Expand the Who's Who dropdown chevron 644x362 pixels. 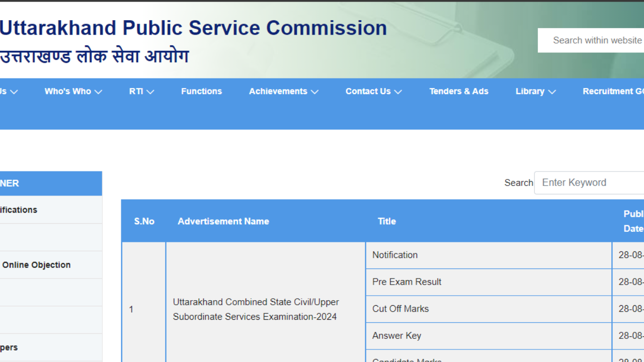[x=99, y=92]
